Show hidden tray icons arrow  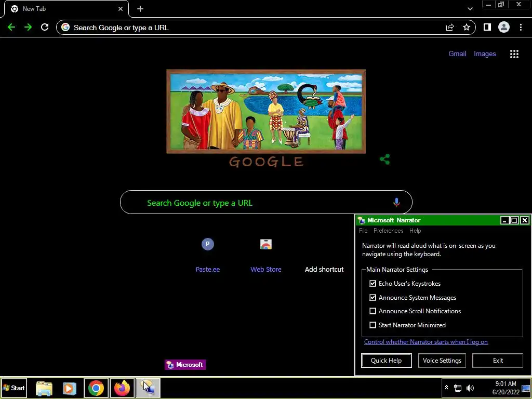pos(446,388)
